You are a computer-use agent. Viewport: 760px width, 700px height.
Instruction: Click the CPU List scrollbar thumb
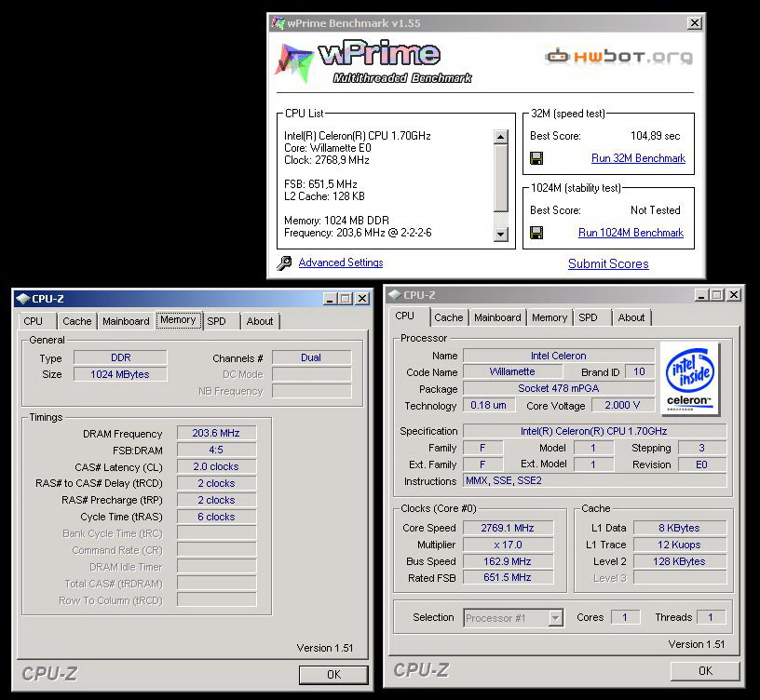[x=500, y=178]
